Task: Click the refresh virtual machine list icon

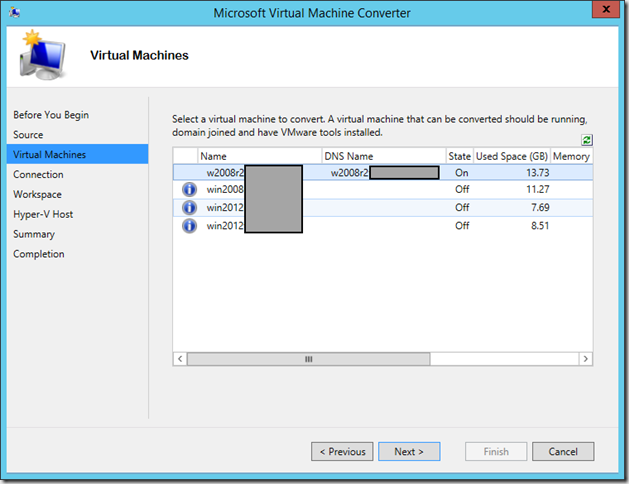Action: click(586, 140)
